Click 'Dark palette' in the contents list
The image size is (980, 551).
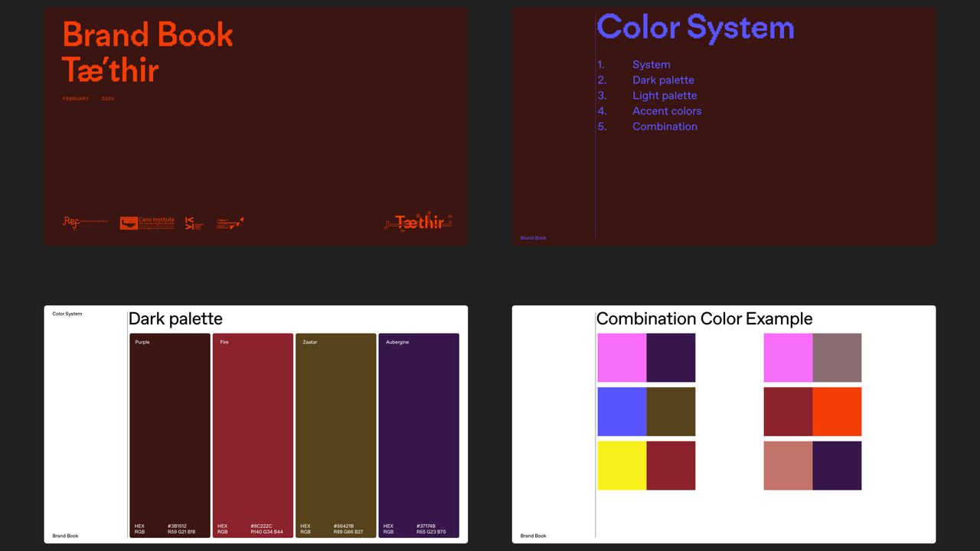[x=663, y=80]
